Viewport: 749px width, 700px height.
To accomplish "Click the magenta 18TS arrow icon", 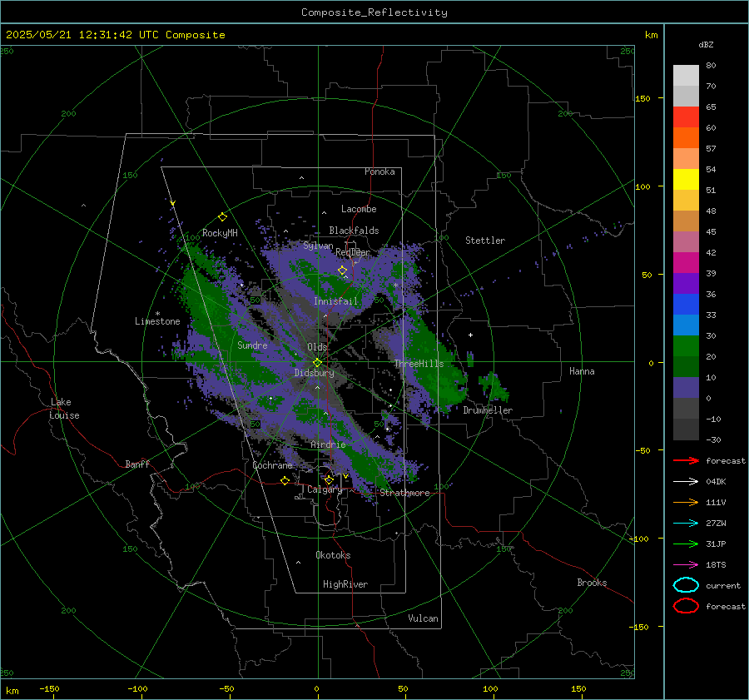I will coord(686,565).
